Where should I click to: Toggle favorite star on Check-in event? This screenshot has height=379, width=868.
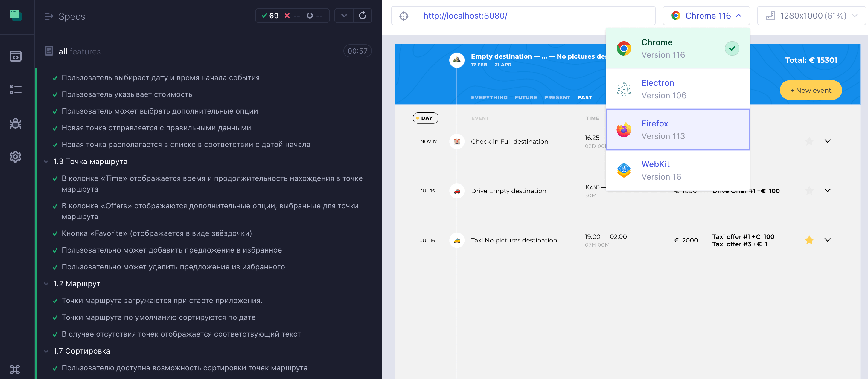pyautogui.click(x=809, y=141)
